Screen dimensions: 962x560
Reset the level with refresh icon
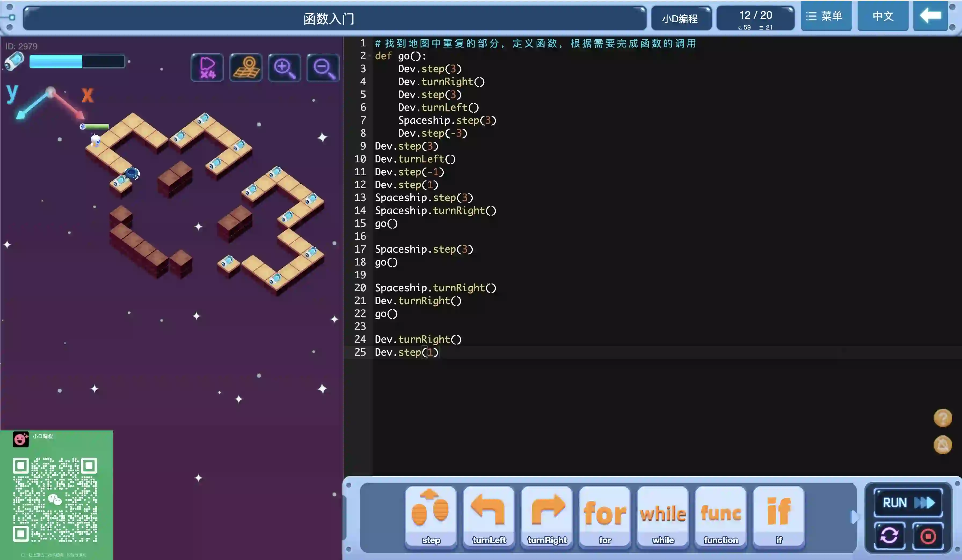(889, 536)
